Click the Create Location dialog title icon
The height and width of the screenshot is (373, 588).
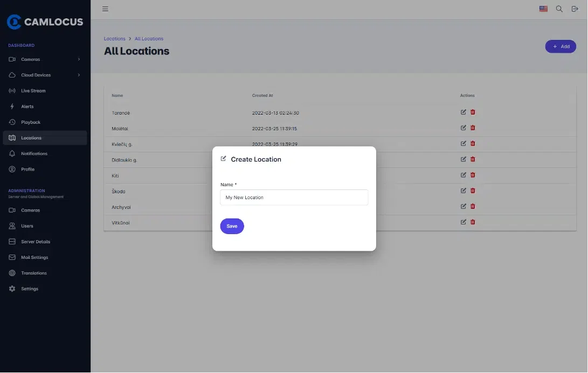224,159
